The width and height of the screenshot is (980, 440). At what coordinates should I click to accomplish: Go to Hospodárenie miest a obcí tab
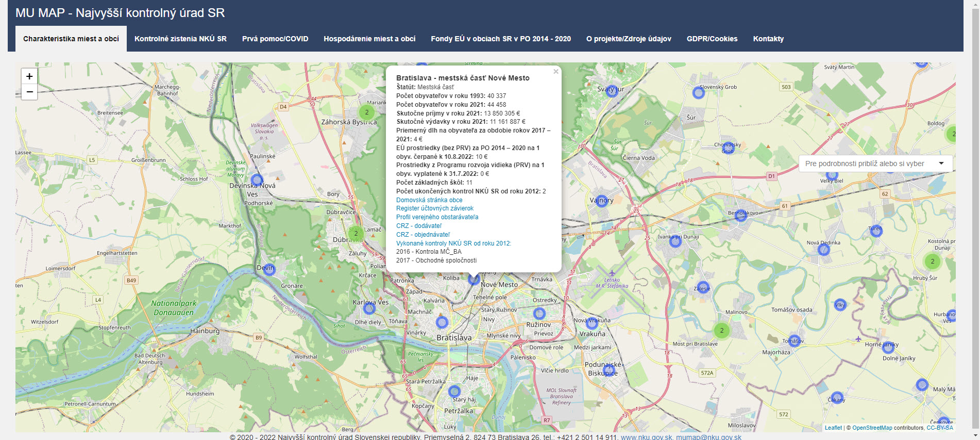(369, 39)
